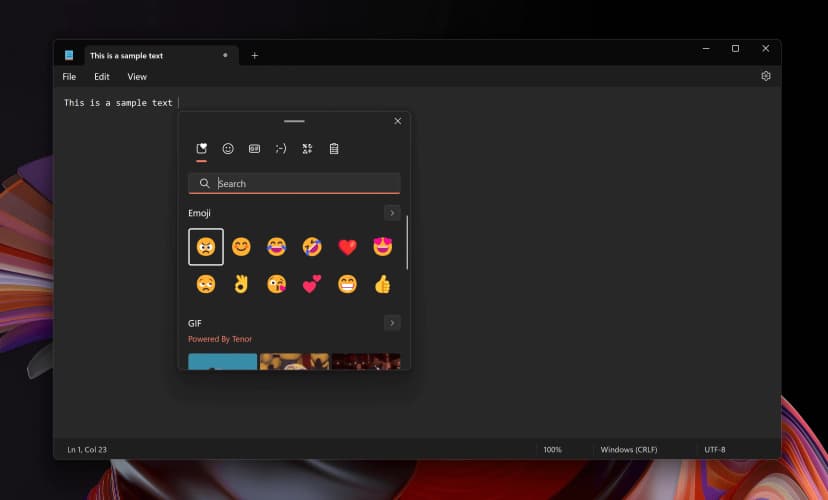The width and height of the screenshot is (828, 500).
Task: Select the dark red GIF thumbnail
Action: [x=366, y=362]
